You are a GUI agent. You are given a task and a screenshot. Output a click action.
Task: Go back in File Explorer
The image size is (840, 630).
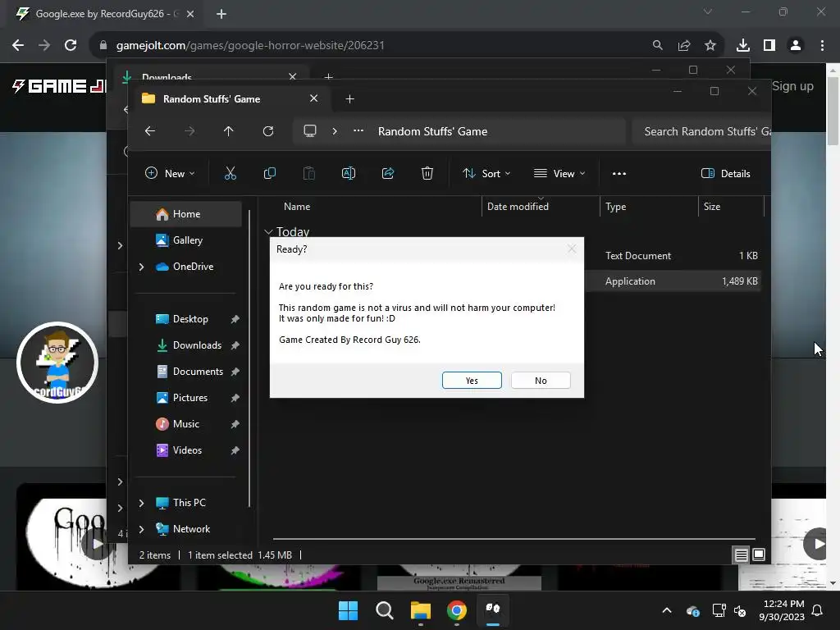click(x=150, y=131)
